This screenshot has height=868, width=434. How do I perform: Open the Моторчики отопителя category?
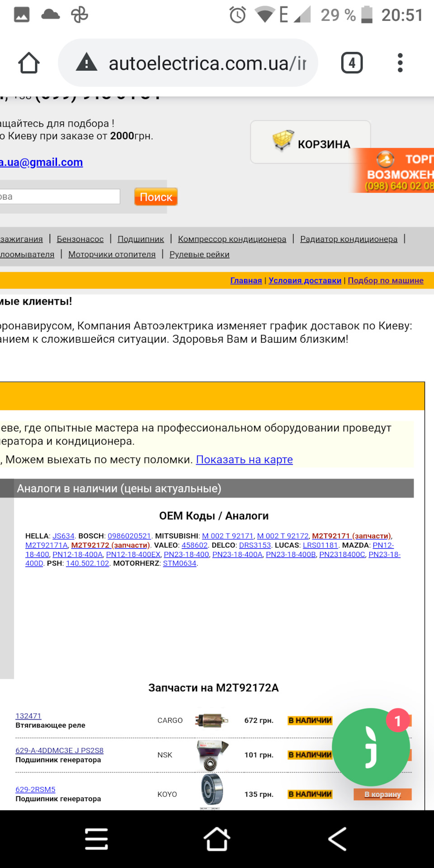click(112, 255)
